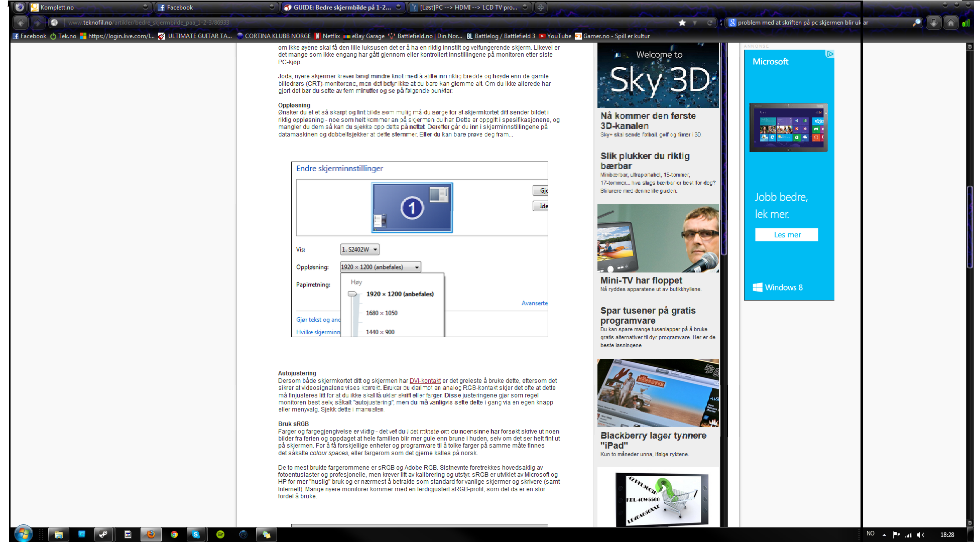The width and height of the screenshot is (980, 554).
Task: Click the DVI-kontakt link in article
Action: tap(425, 381)
